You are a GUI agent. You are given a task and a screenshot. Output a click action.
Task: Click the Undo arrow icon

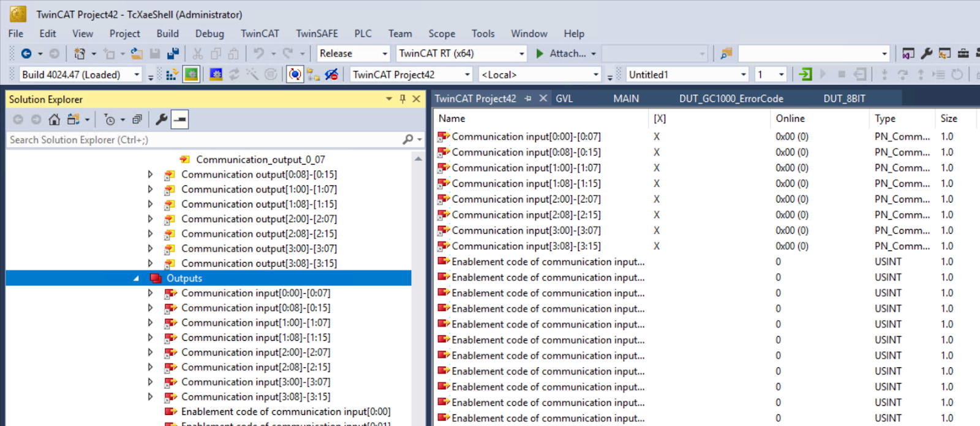(259, 54)
